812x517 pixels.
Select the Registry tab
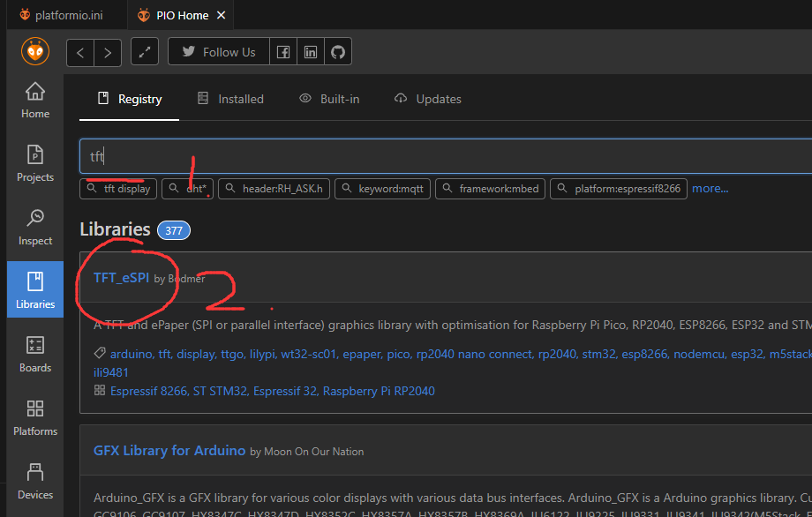coord(130,99)
